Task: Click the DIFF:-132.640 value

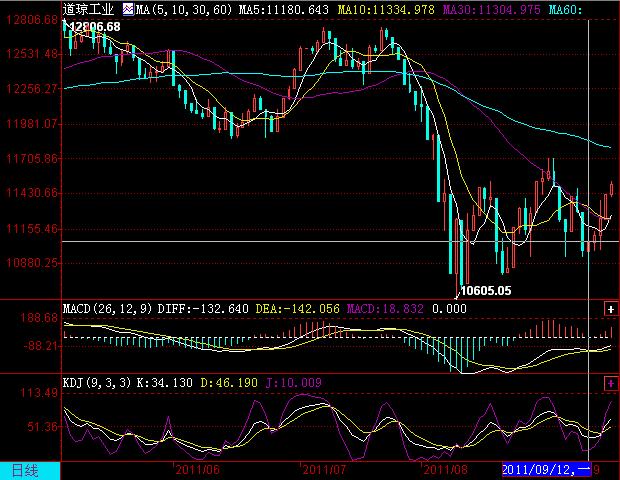Action: coord(203,308)
